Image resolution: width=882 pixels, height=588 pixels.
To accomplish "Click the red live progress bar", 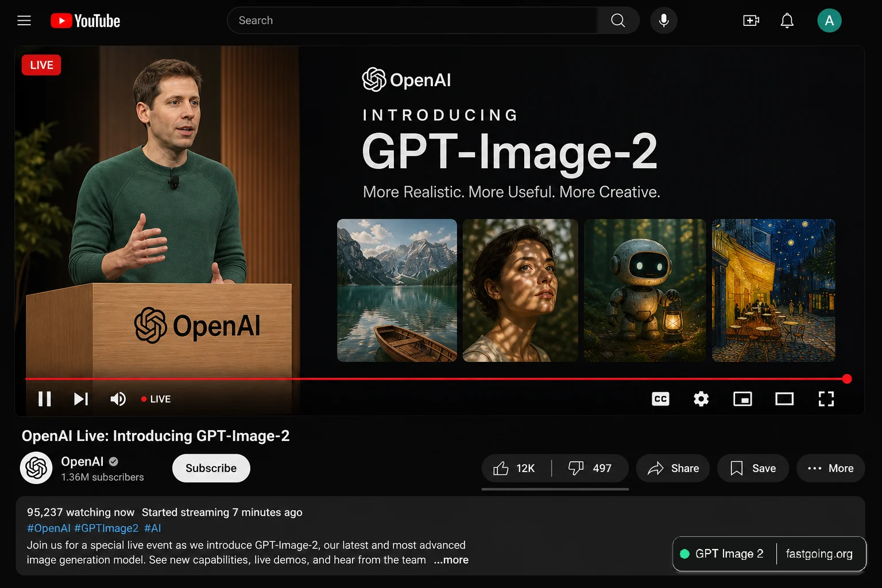I will (436, 379).
